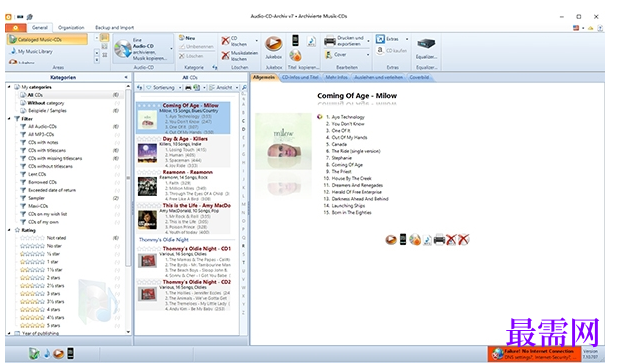The width and height of the screenshot is (618, 364).
Task: Open the Ansicht dropdown
Action: pos(224,87)
